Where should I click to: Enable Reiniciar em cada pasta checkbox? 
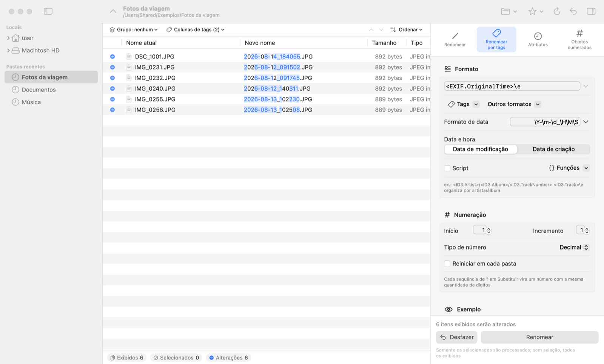pyautogui.click(x=447, y=264)
